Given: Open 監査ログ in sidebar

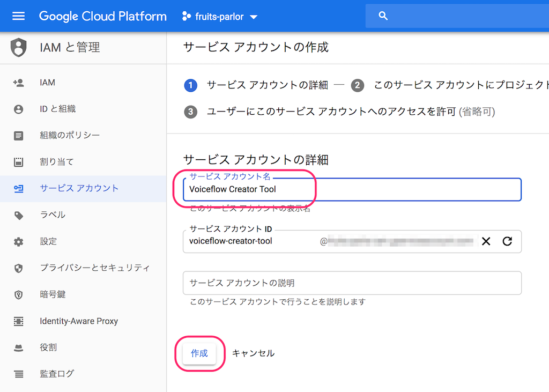Looking at the screenshot, I should 83,374.
